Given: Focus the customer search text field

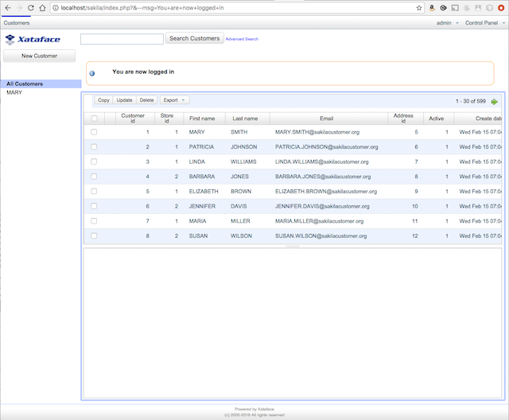Looking at the screenshot, I should [122, 38].
